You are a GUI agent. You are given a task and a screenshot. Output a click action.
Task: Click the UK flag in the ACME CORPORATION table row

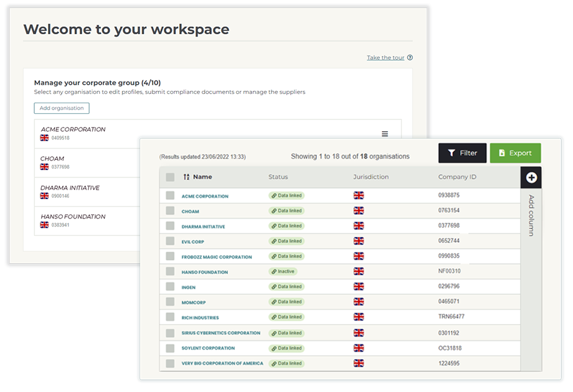359,195
